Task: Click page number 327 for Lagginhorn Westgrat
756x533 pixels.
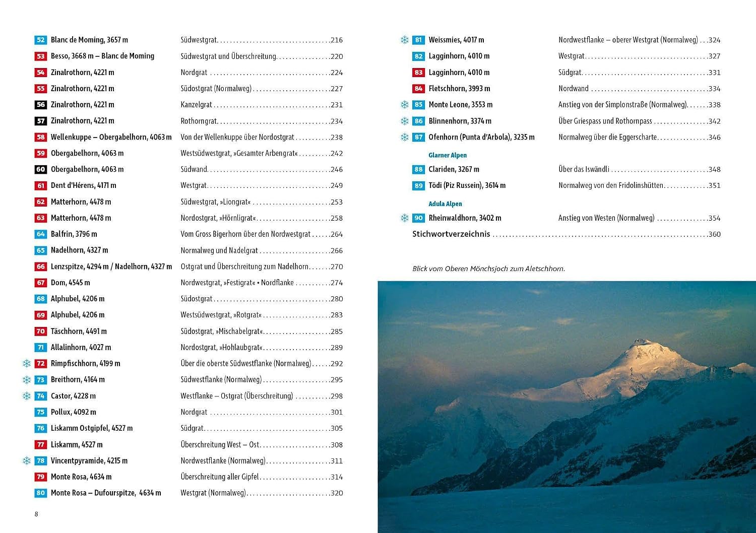Action: (714, 56)
